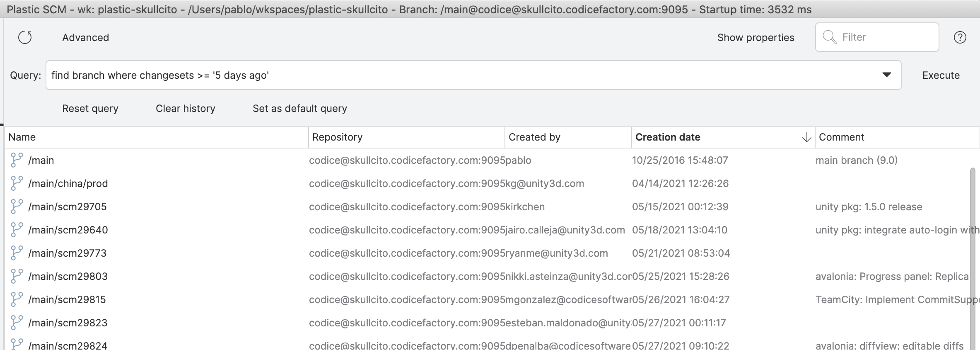Click the vertical scrollbar of branch list
The width and height of the screenshot is (980, 350).
pos(973,259)
